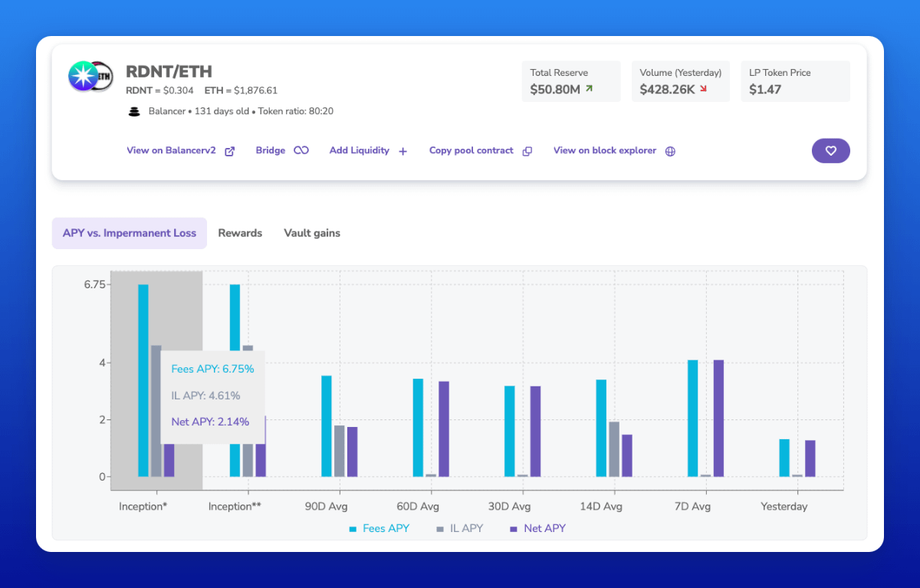The width and height of the screenshot is (920, 588).
Task: Click the Balancer protocol logo icon
Action: coord(134,111)
